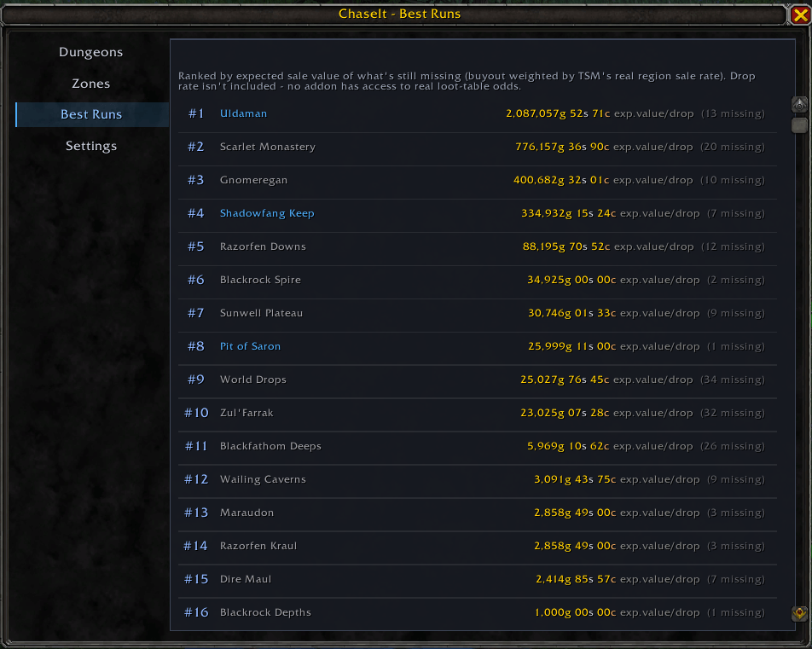Grab the scrollbar thumb knob

(799, 125)
